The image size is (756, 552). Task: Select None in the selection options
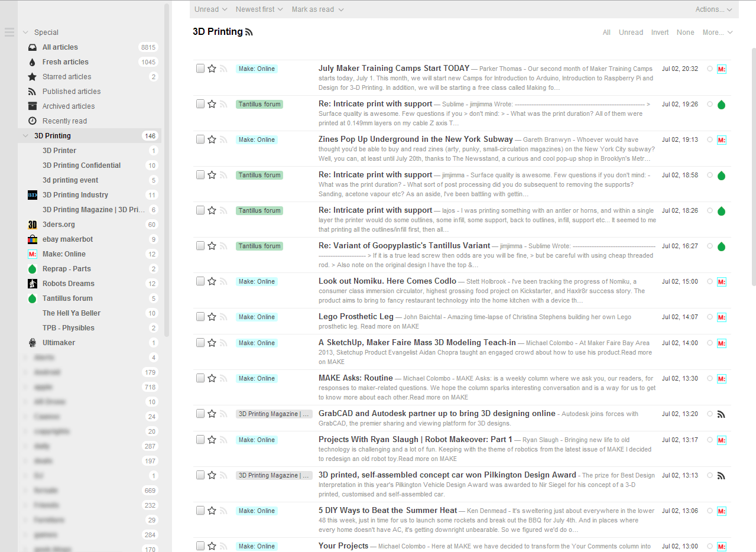coord(686,33)
